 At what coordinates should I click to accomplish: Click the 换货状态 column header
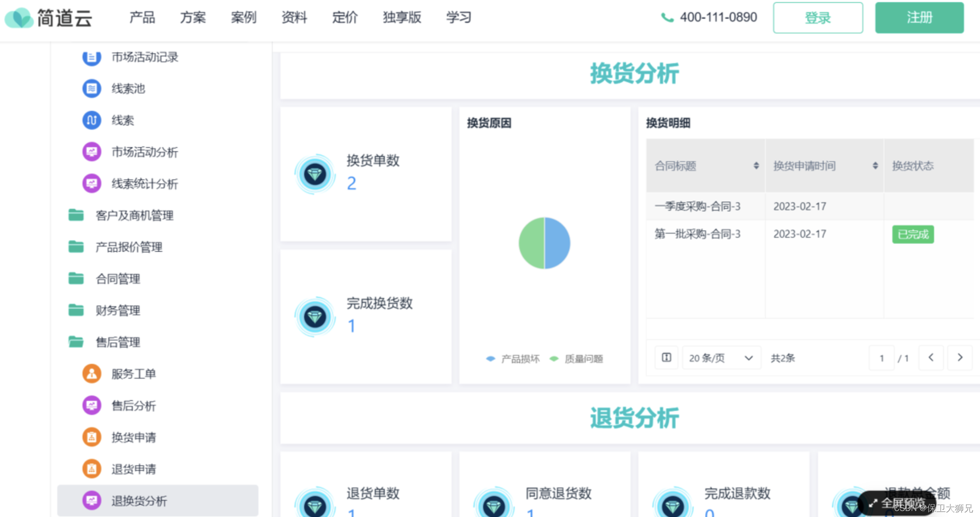[x=929, y=166]
